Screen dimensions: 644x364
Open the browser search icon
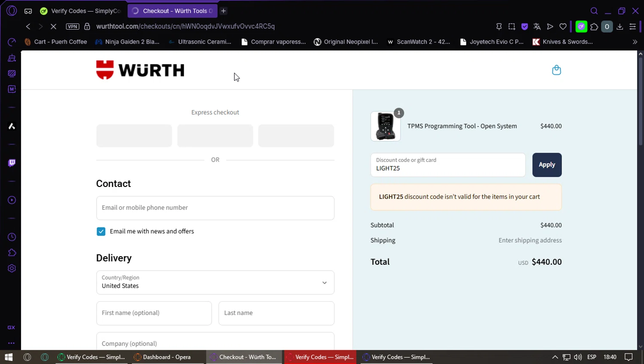[x=594, y=11]
